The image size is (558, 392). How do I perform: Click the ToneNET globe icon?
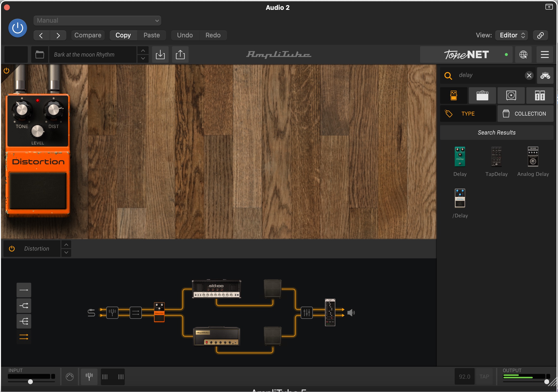point(523,55)
